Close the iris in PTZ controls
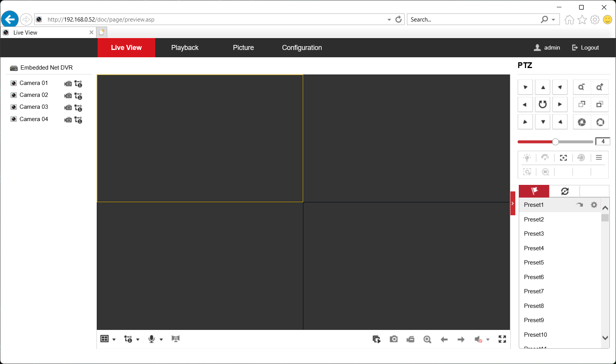This screenshot has height=364, width=616. pyautogui.click(x=581, y=122)
